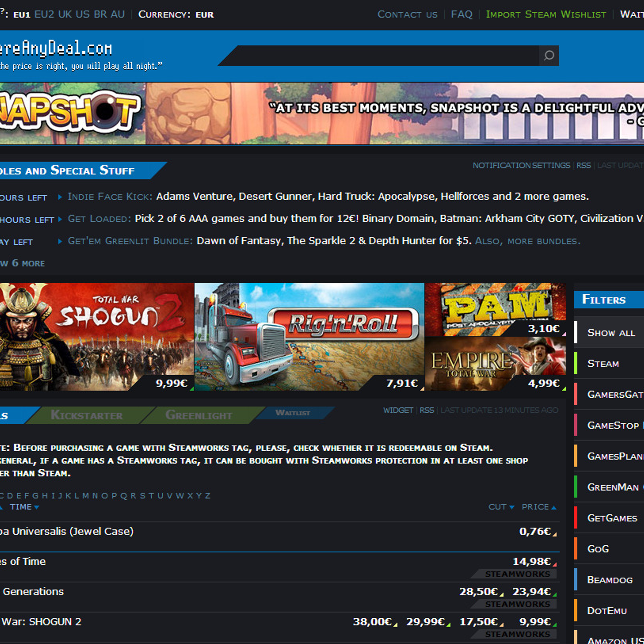Select the Show All filter
Screen dimensions: 644x644
click(x=609, y=332)
